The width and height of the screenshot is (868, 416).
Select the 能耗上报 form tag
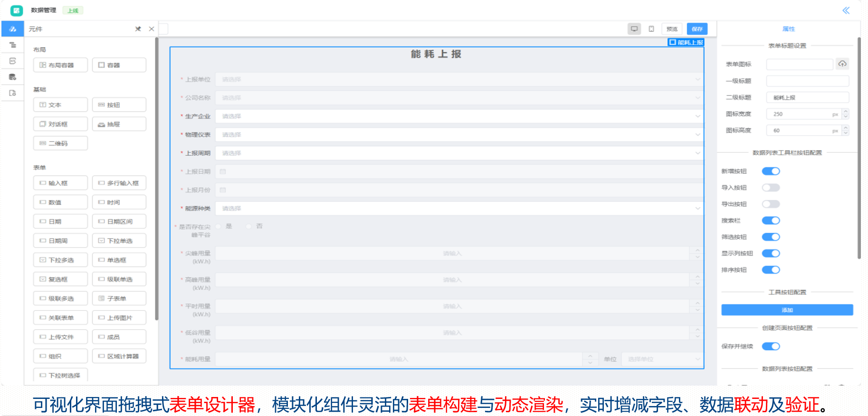click(686, 42)
